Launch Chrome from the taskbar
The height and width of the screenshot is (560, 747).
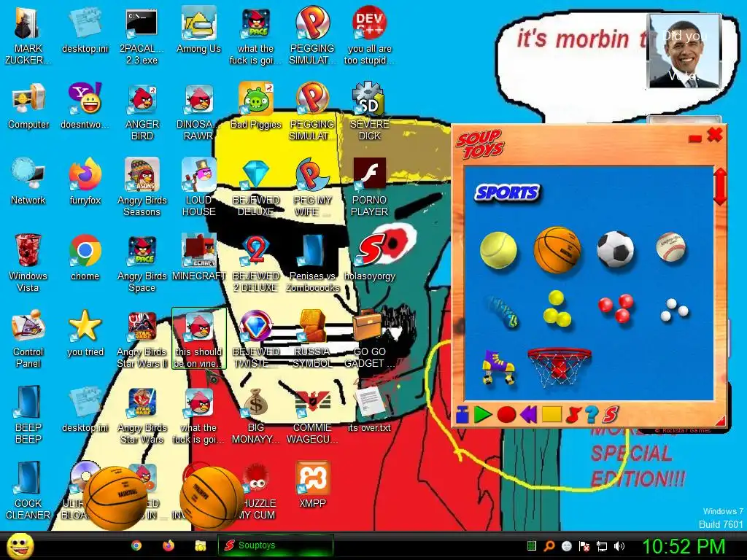(136, 545)
